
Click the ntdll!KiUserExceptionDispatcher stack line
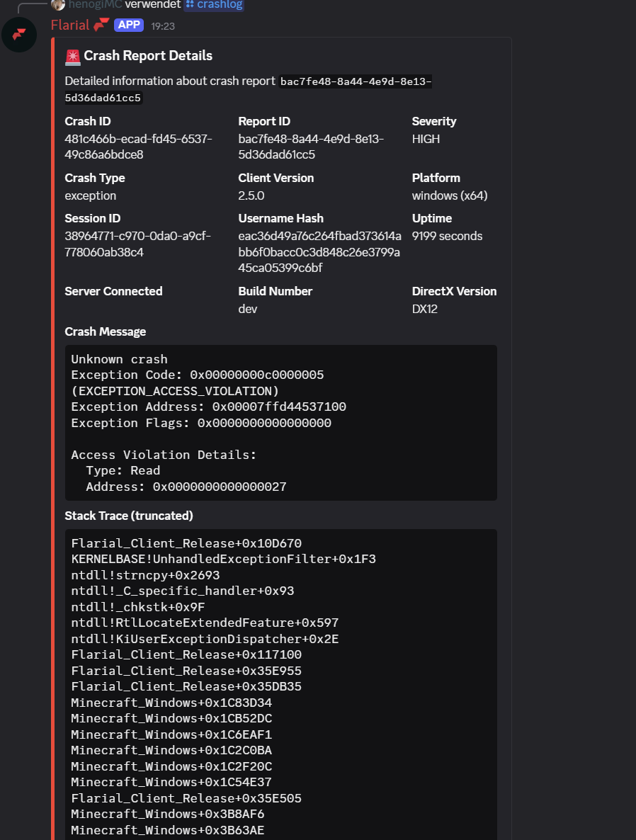[205, 639]
